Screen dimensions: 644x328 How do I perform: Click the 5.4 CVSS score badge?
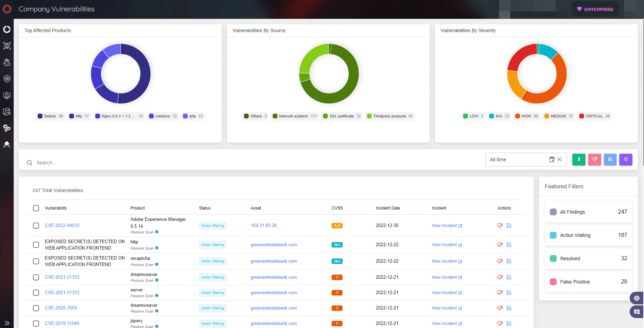[337, 226]
